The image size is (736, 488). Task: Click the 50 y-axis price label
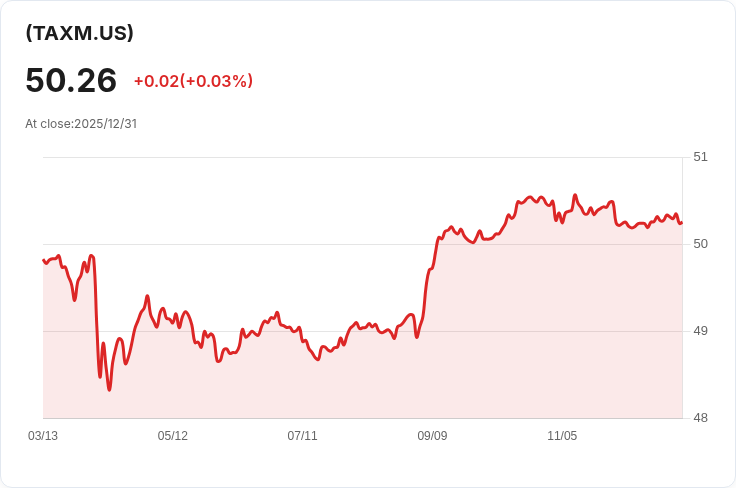[x=700, y=244]
